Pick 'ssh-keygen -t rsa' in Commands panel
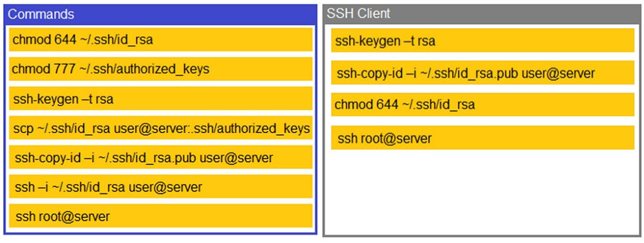Screen dimensions: 644x243 (x=160, y=98)
